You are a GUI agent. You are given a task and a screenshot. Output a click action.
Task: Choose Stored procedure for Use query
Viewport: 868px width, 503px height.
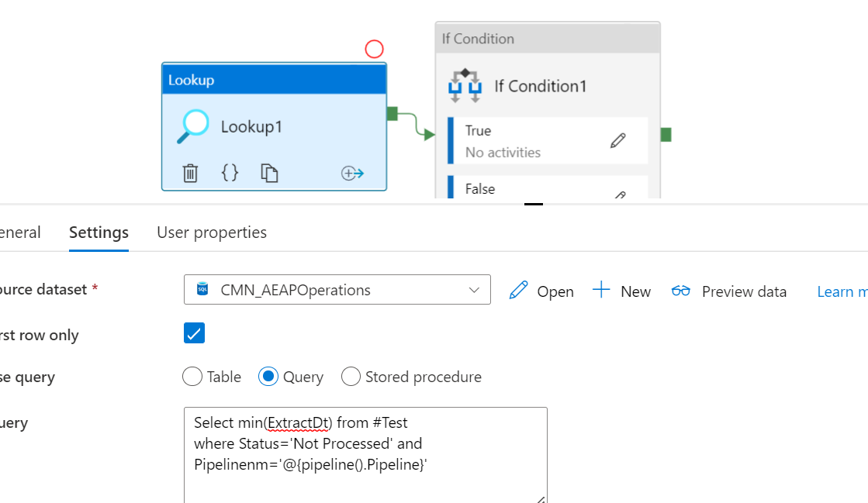351,377
